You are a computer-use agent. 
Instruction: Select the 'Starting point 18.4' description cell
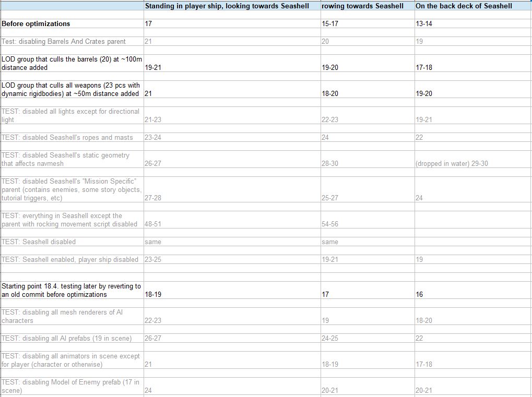click(71, 290)
